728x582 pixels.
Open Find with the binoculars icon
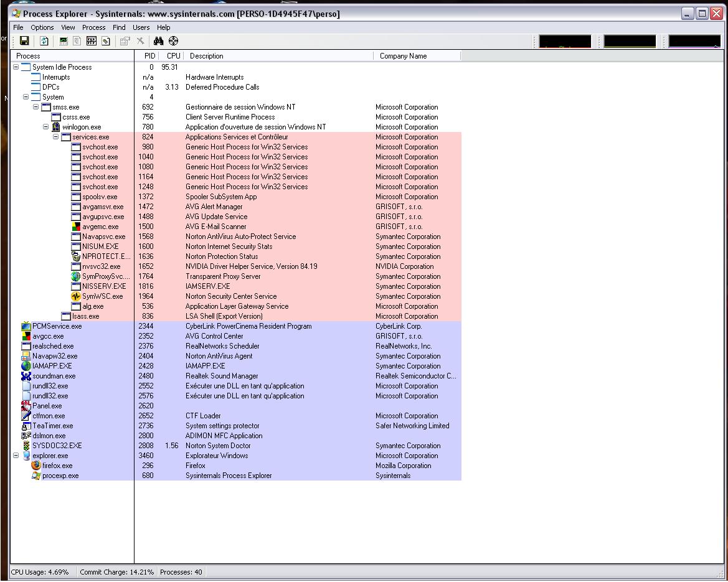[x=159, y=41]
